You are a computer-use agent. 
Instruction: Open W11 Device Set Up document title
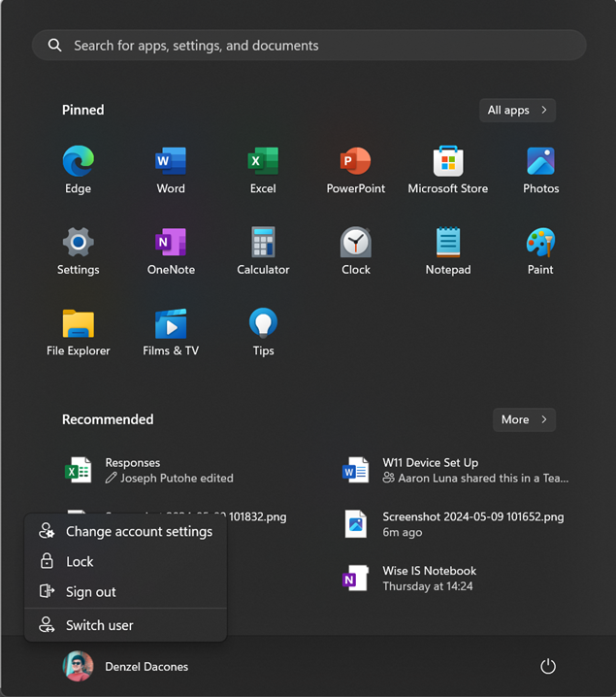(x=431, y=463)
